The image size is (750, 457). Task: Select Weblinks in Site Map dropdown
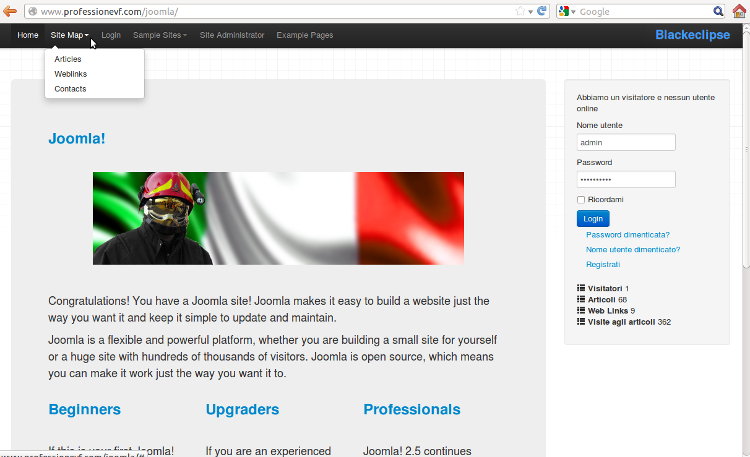(71, 74)
